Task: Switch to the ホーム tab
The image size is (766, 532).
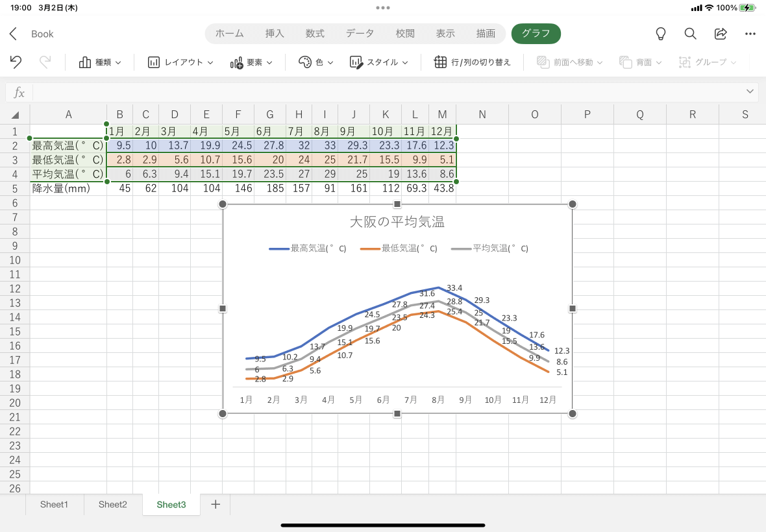Action: [x=230, y=34]
